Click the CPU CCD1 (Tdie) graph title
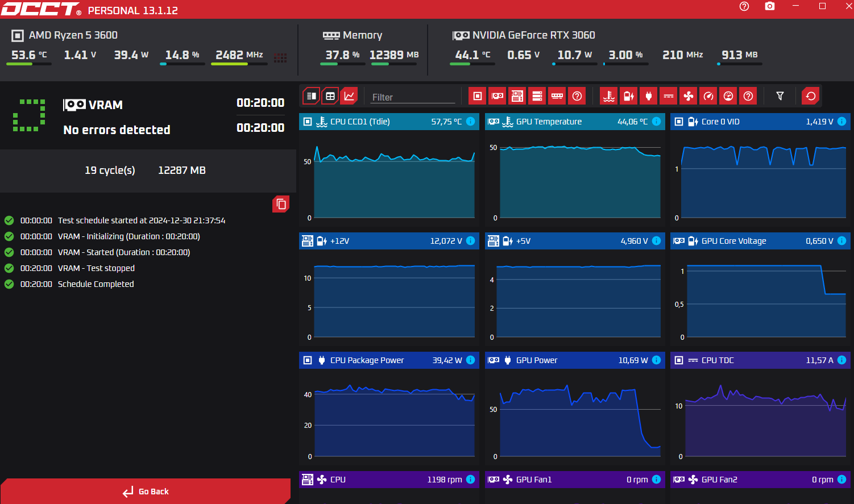Viewport: 854px width, 504px height. (360, 122)
